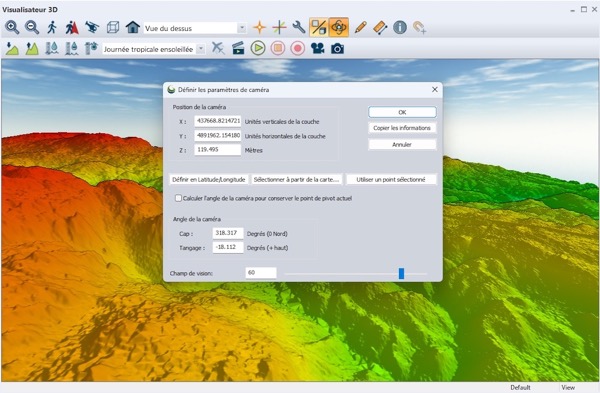Click the Y camera position field

click(218, 135)
